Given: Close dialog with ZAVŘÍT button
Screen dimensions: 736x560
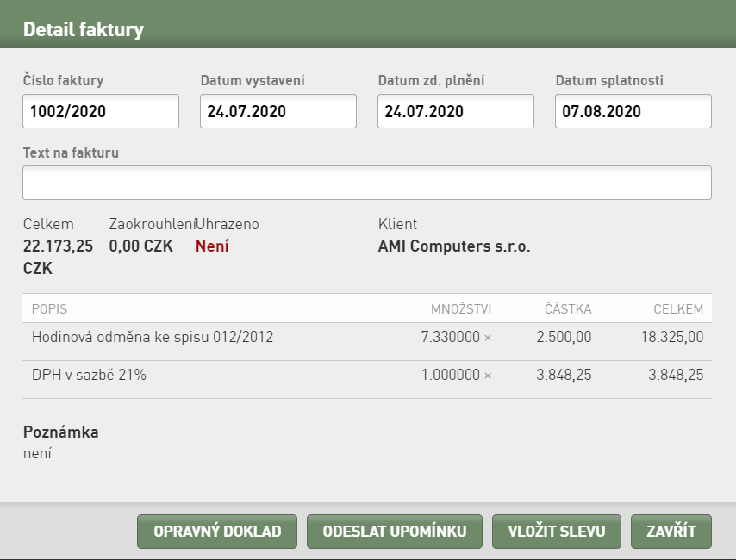Looking at the screenshot, I should (671, 531).
